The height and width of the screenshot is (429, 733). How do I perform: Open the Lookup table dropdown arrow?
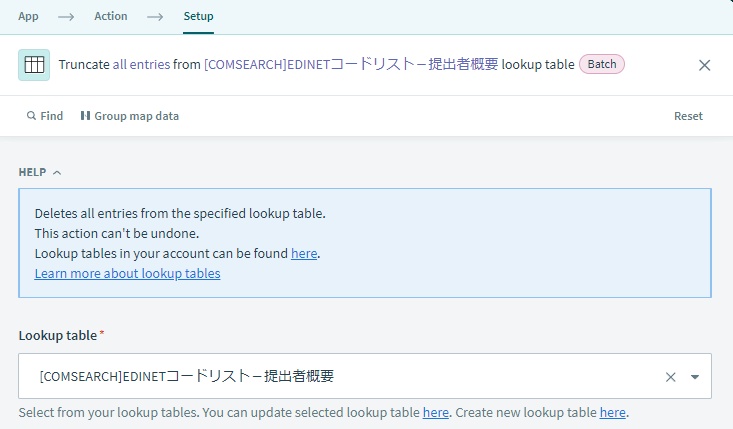[695, 377]
